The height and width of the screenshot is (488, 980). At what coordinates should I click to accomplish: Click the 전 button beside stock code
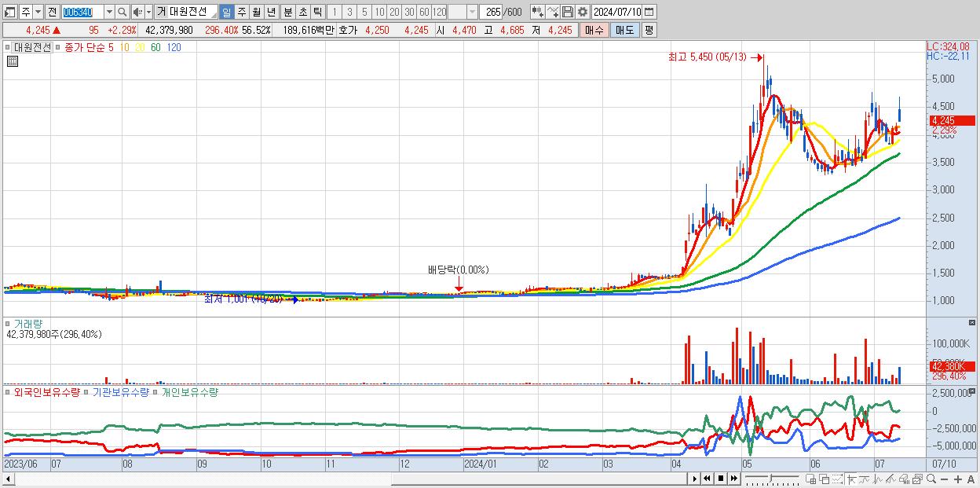pos(52,12)
